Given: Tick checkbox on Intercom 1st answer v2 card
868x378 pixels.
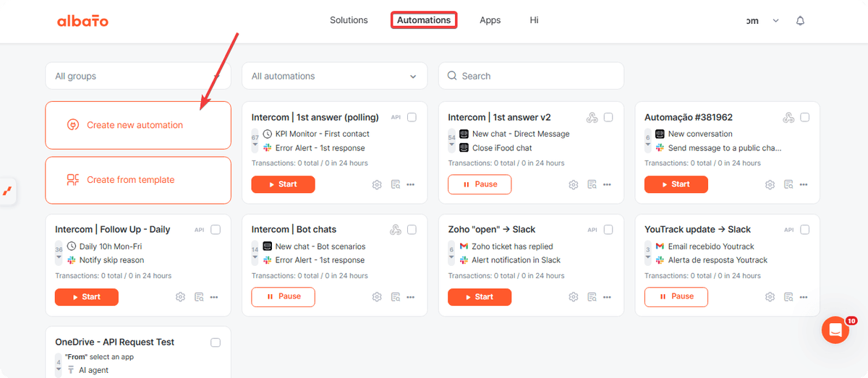Looking at the screenshot, I should click(608, 117).
